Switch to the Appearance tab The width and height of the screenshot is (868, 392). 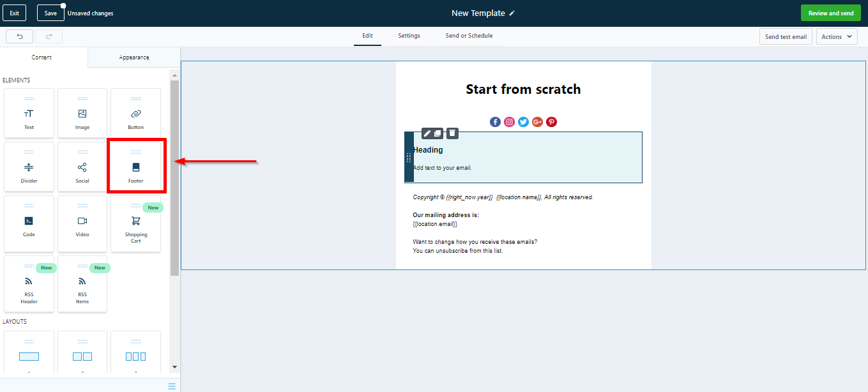pos(134,57)
